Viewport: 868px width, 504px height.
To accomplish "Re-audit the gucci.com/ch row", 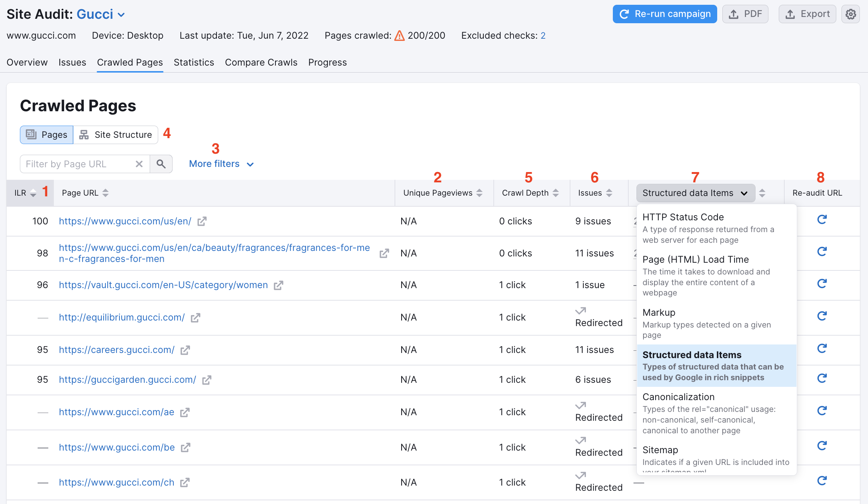I will pyautogui.click(x=822, y=481).
